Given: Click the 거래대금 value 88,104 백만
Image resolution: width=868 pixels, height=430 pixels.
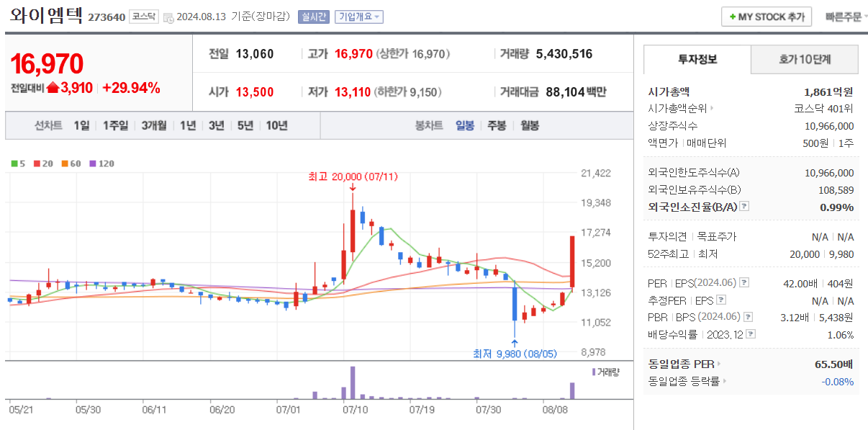Looking at the screenshot, I should [x=576, y=91].
